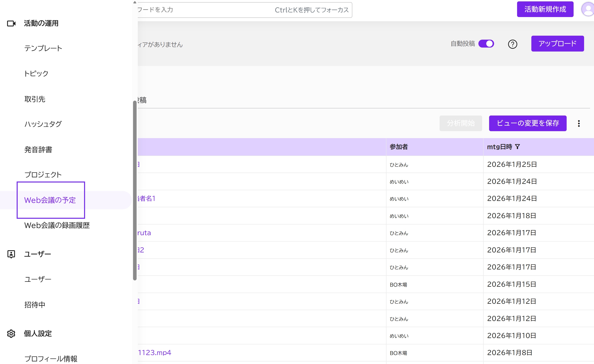Open the help question mark icon
Screen dimensions: 594x364
click(513, 44)
